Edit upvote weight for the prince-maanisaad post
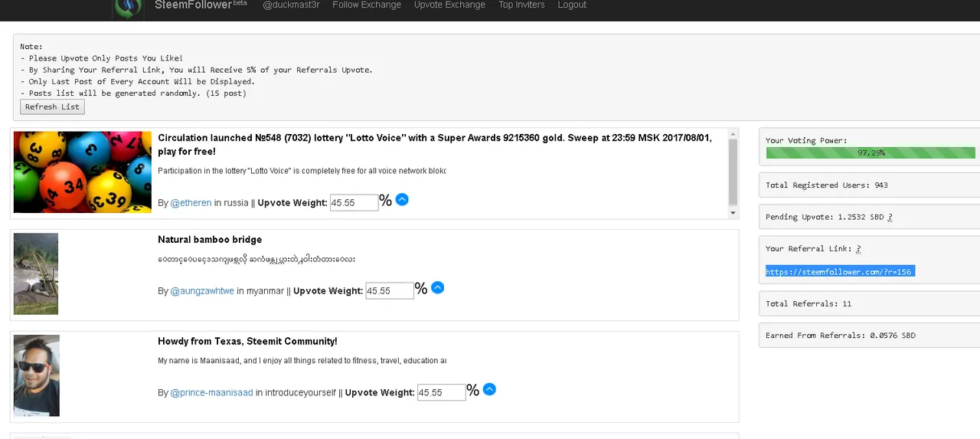Image resolution: width=980 pixels, height=439 pixels. tap(442, 393)
